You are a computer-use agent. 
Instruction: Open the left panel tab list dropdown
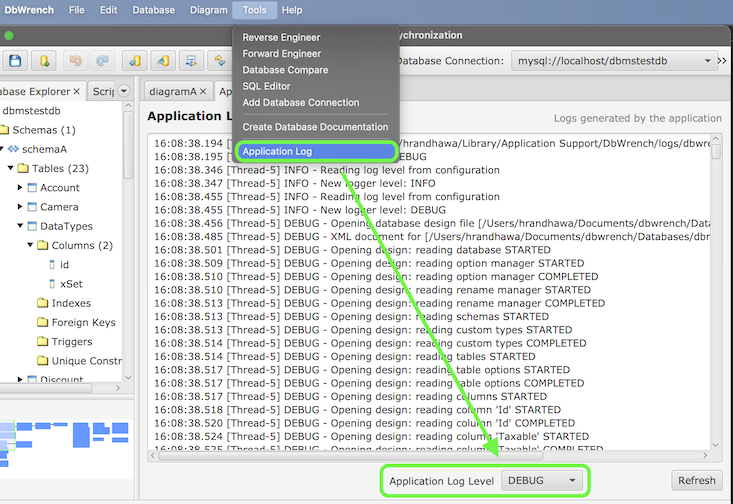(x=124, y=91)
